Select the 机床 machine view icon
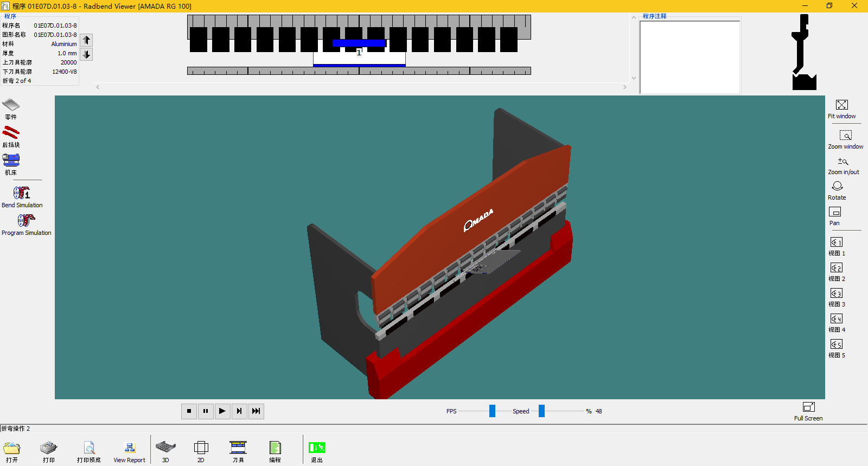 tap(11, 160)
